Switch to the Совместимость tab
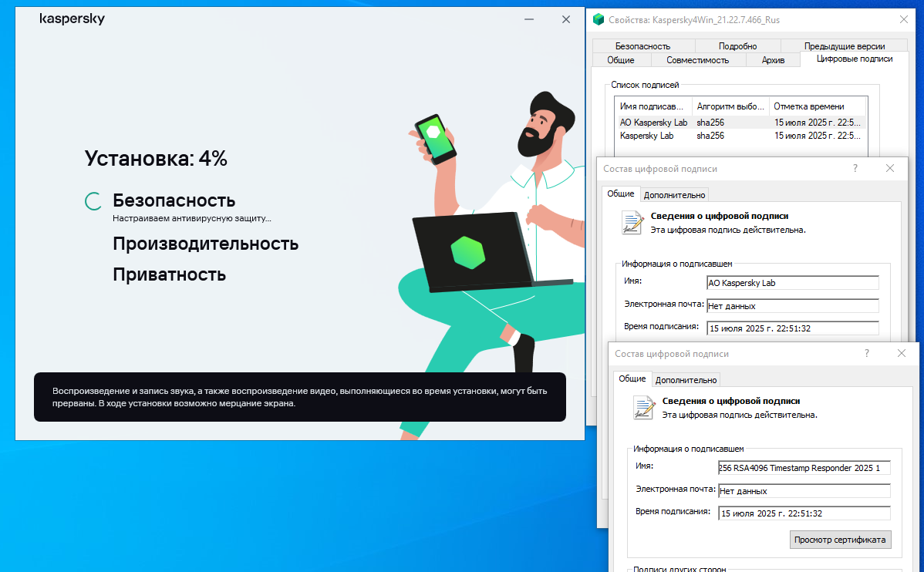924x572 pixels. (698, 60)
